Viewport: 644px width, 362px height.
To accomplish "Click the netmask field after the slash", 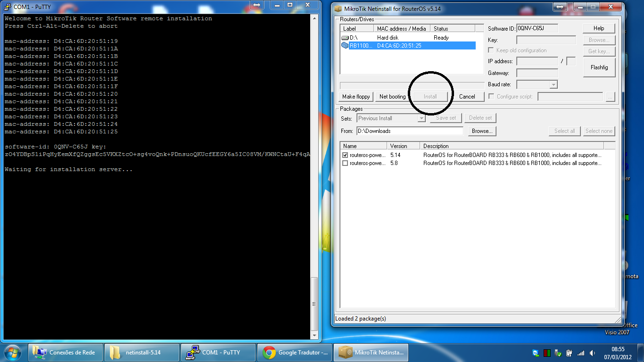I will 571,61.
